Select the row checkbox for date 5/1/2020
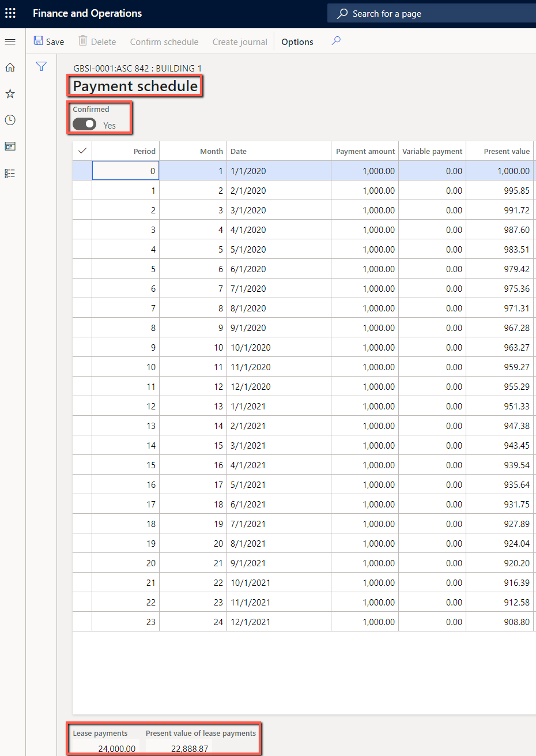 (82, 249)
